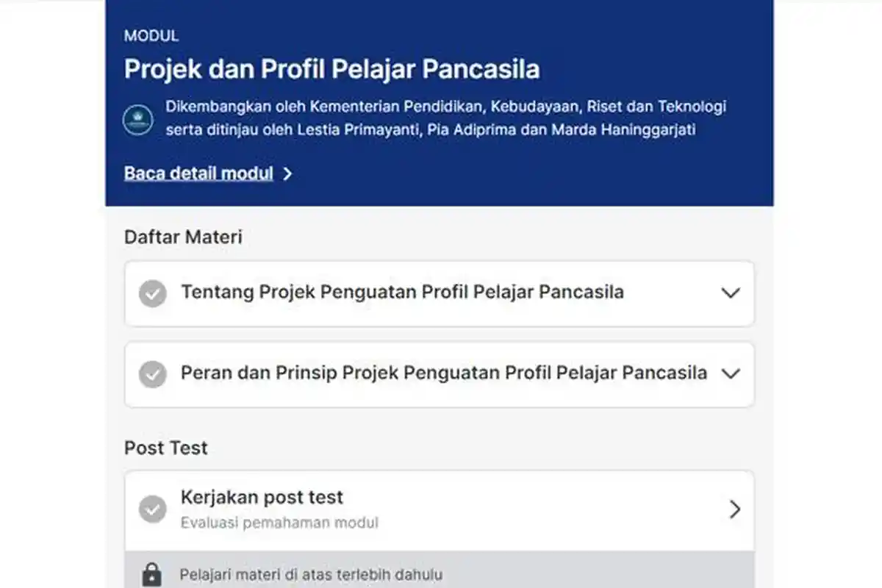Click the Daftar Materi section heading
The height and width of the screenshot is (588, 882).
pyautogui.click(x=182, y=237)
